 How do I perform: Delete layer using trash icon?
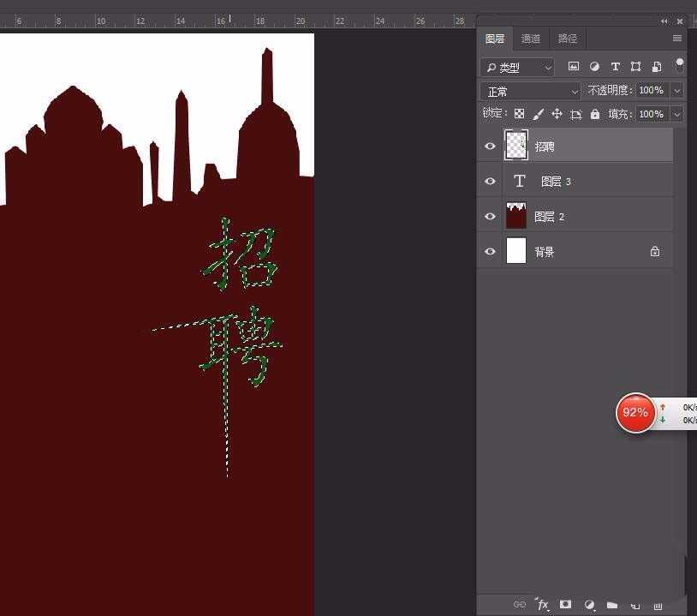click(x=658, y=605)
